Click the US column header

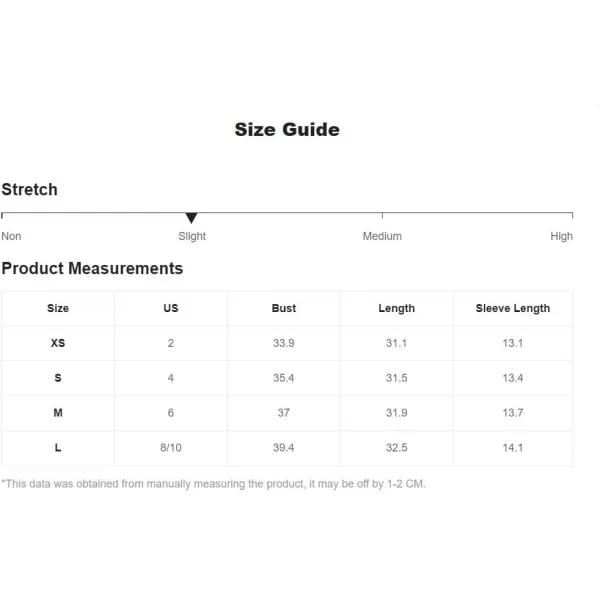pos(171,308)
